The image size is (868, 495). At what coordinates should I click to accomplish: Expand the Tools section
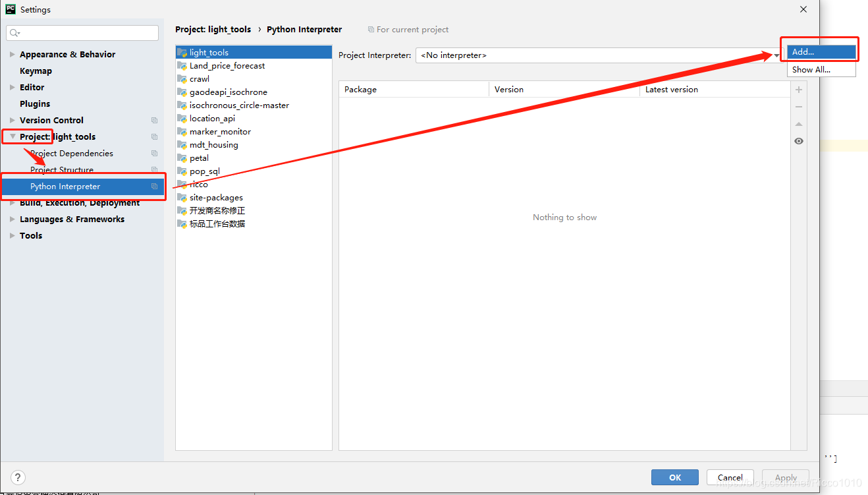click(x=13, y=236)
